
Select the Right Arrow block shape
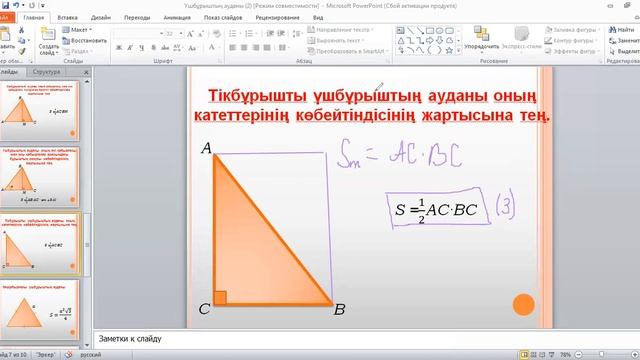pos(430,40)
